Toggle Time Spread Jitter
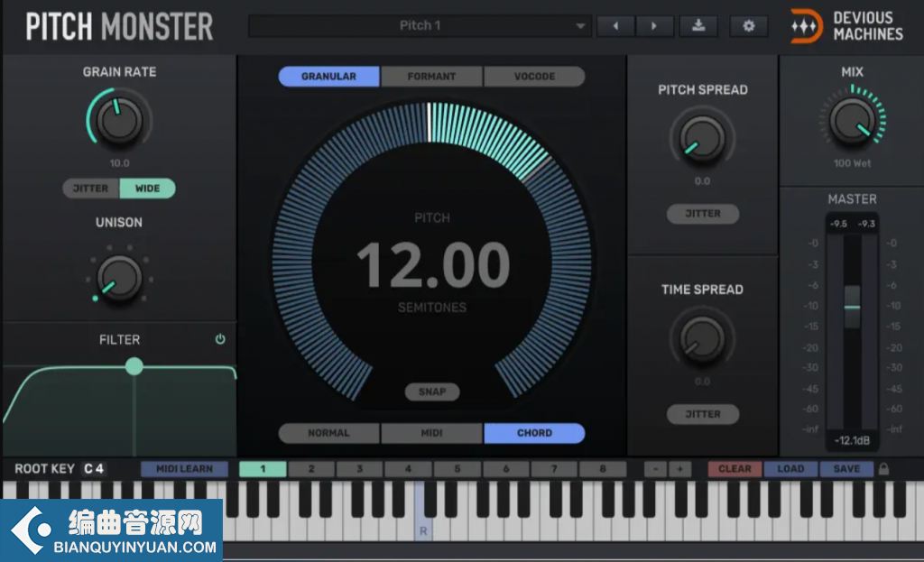 click(703, 414)
